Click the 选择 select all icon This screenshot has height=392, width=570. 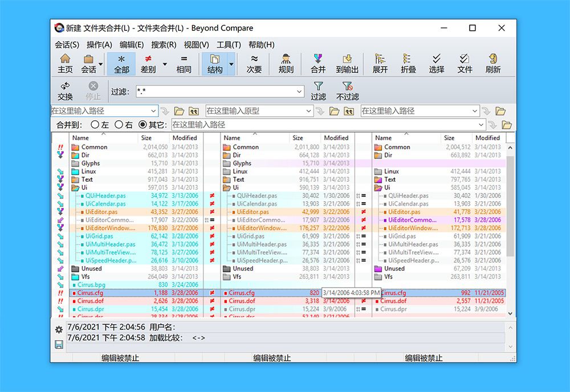pyautogui.click(x=436, y=64)
